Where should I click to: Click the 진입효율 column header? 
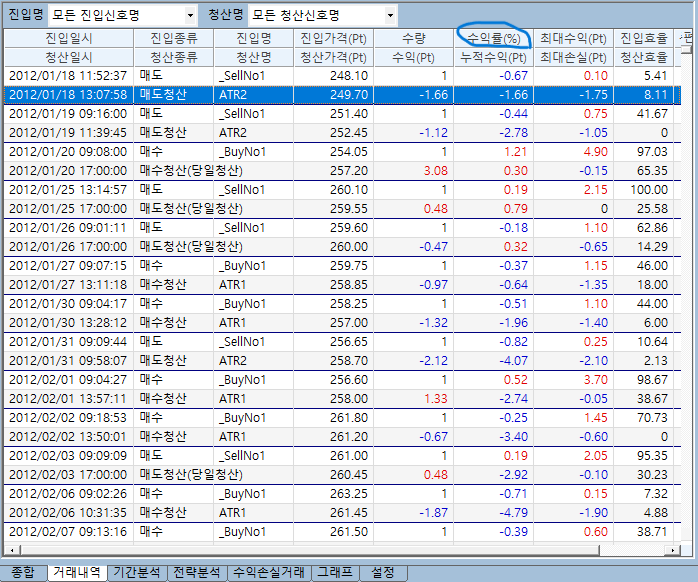click(x=643, y=38)
